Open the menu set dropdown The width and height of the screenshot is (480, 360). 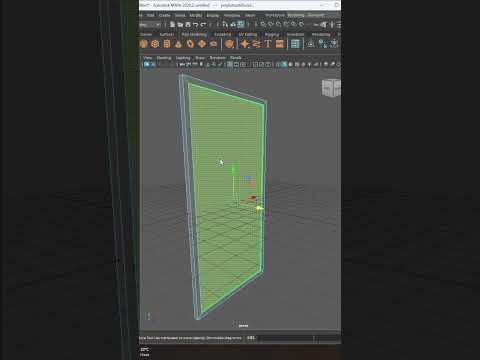150,25
